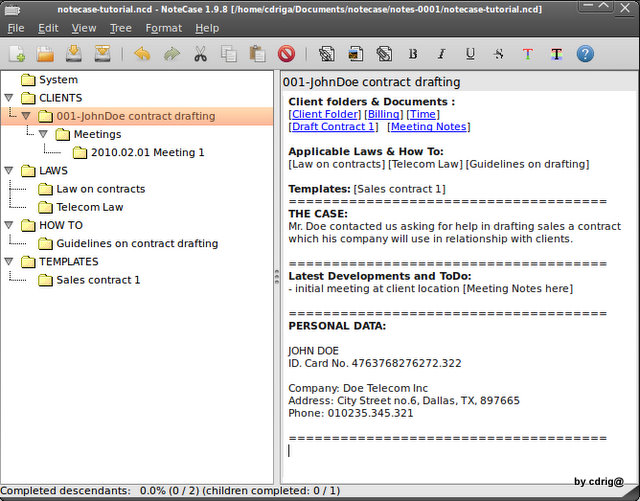Open the Tree menu
This screenshot has height=501, width=640.
[x=121, y=28]
